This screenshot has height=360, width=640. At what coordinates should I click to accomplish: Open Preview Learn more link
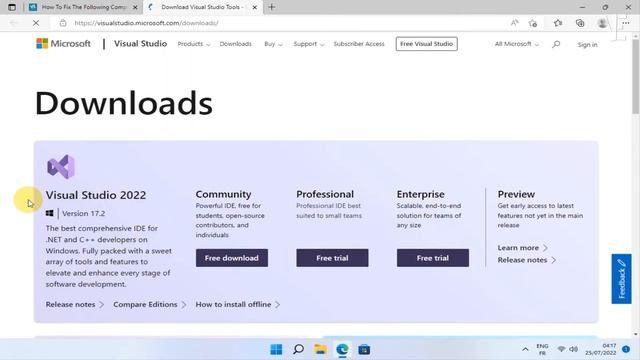tap(522, 248)
